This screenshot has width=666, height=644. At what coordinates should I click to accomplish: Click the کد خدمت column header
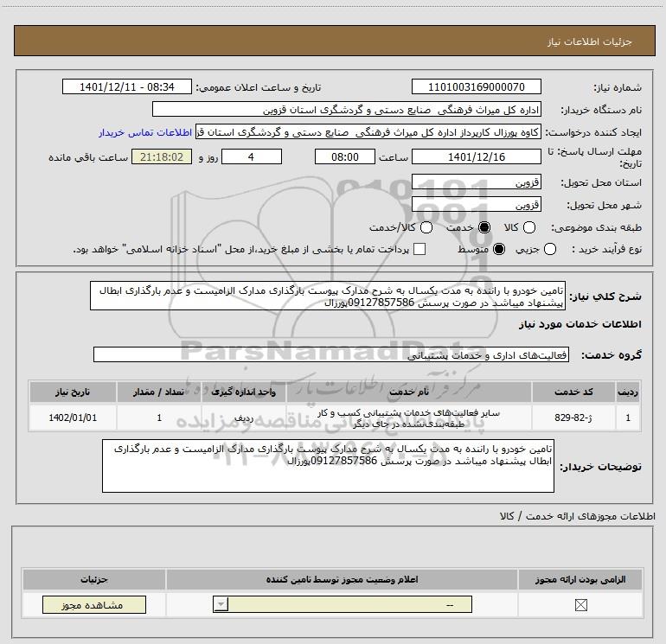pyautogui.click(x=573, y=392)
